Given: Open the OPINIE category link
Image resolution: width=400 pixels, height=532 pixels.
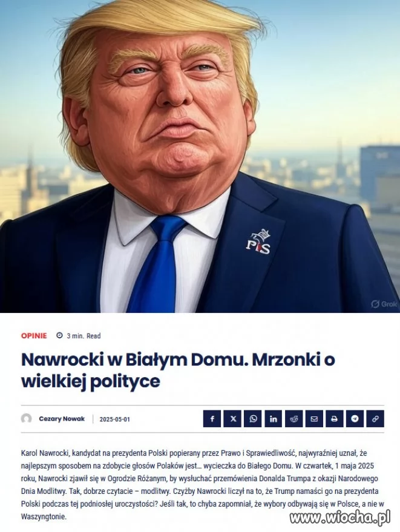Looking at the screenshot, I should [x=34, y=336].
